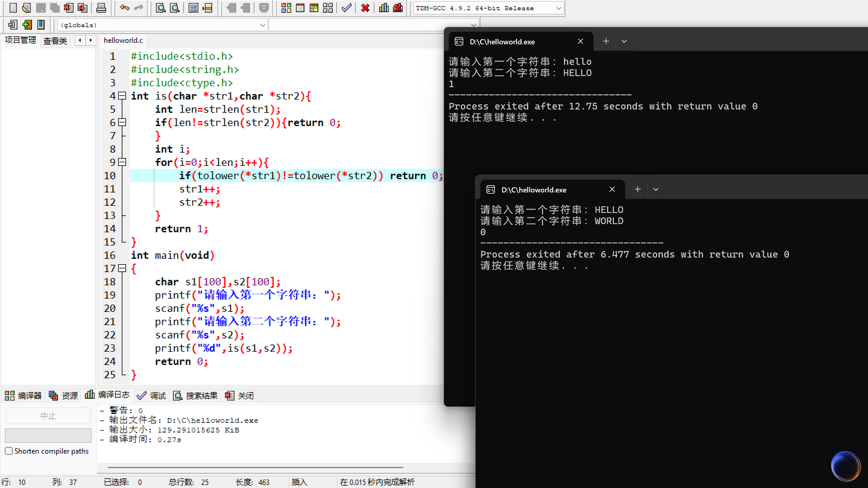Collapse the for-loop fold at line 9
Image resolution: width=868 pixels, height=488 pixels.
(123, 162)
